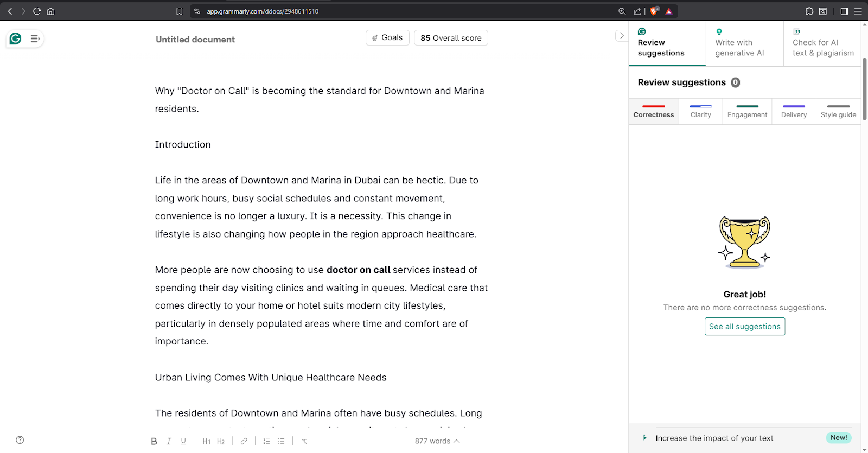Image resolution: width=868 pixels, height=453 pixels.
Task: Apply Heading 1 style
Action: pyautogui.click(x=206, y=441)
